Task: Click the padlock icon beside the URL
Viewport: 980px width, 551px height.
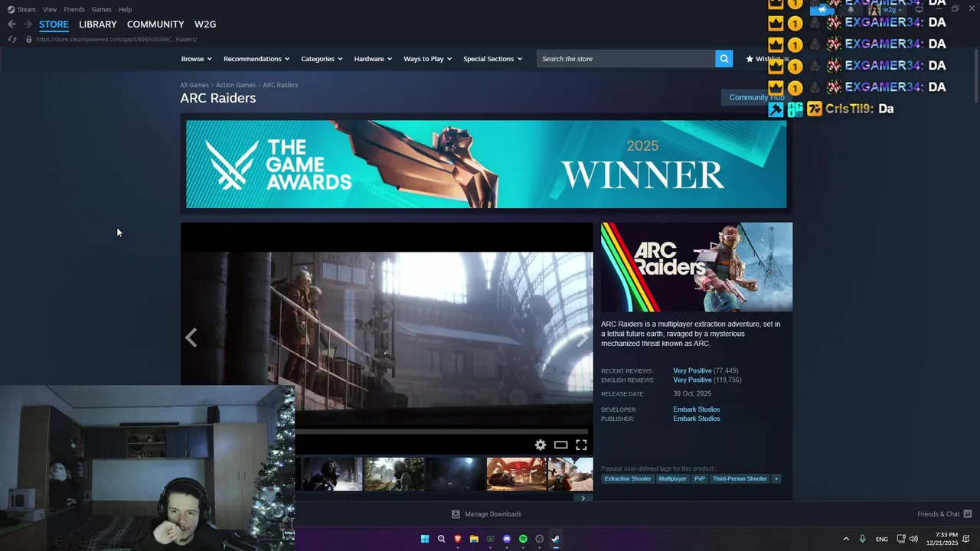Action: click(29, 39)
